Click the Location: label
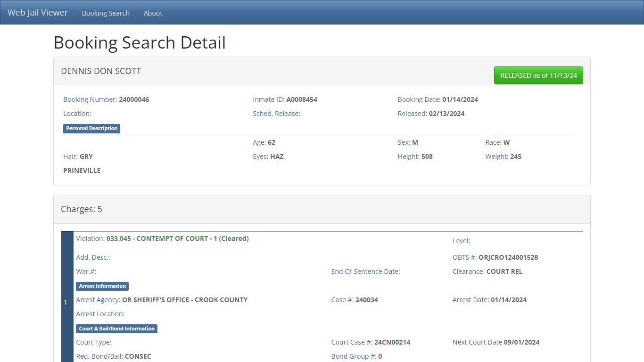The width and height of the screenshot is (644, 362). click(77, 114)
